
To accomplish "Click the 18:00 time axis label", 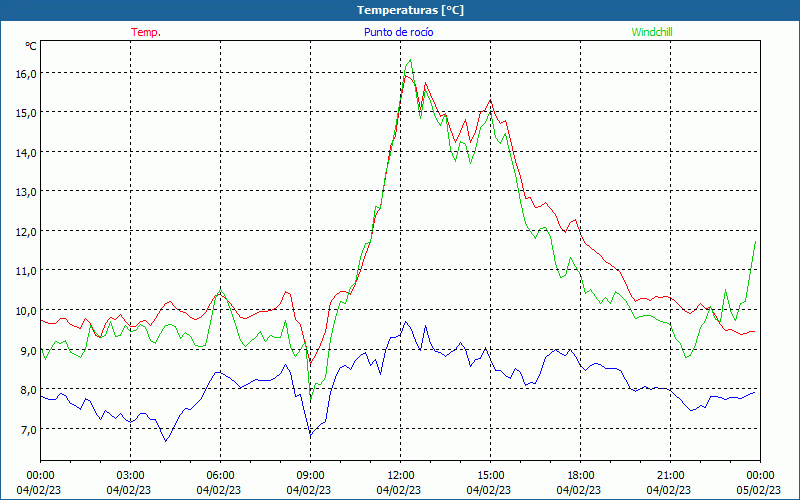I will 581,476.
